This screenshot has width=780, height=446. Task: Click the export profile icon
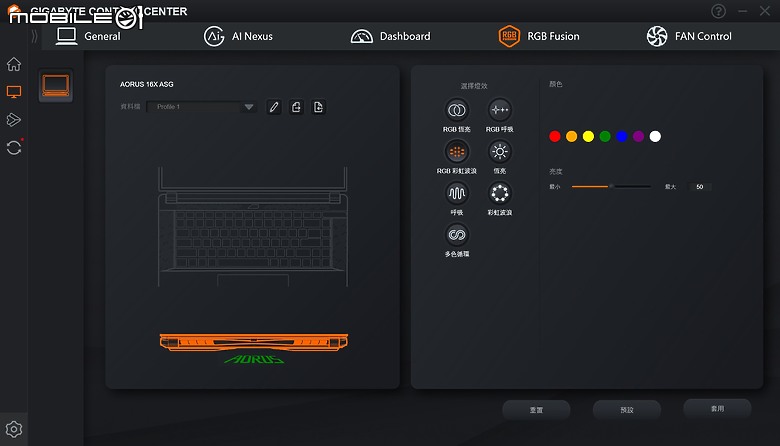(x=296, y=107)
